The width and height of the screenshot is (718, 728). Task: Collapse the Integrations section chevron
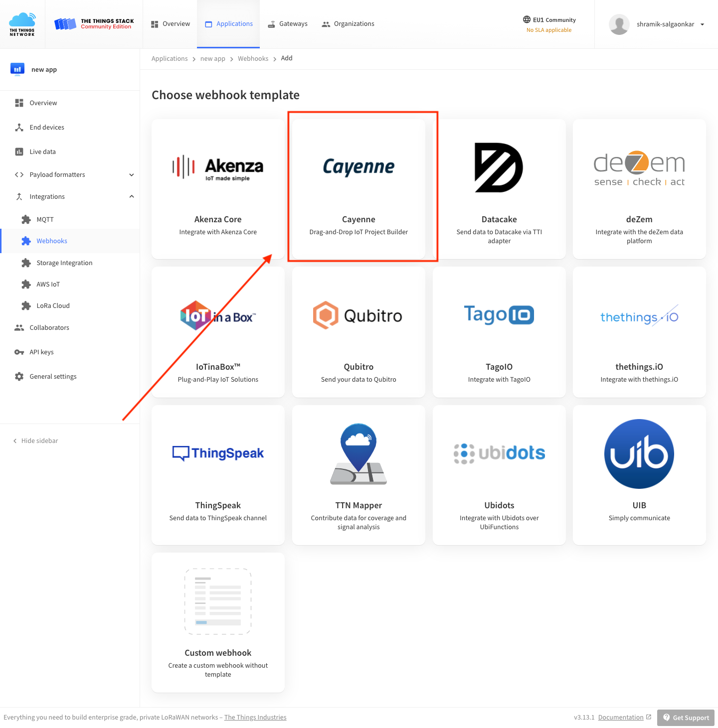(x=132, y=196)
